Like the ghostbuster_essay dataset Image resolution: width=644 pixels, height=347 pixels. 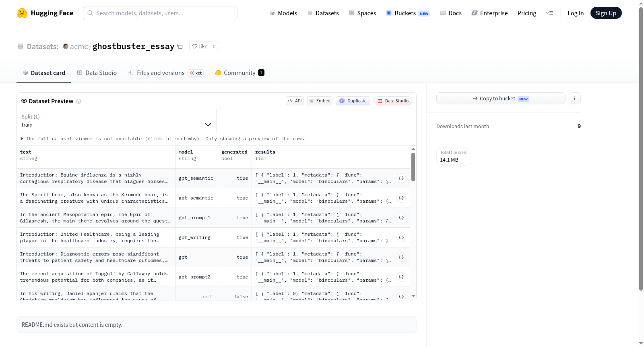200,46
